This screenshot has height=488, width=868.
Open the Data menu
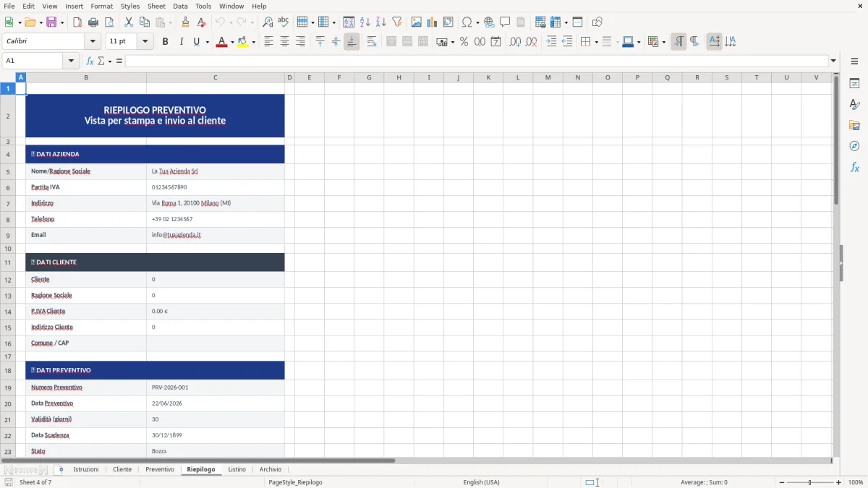[x=180, y=6]
